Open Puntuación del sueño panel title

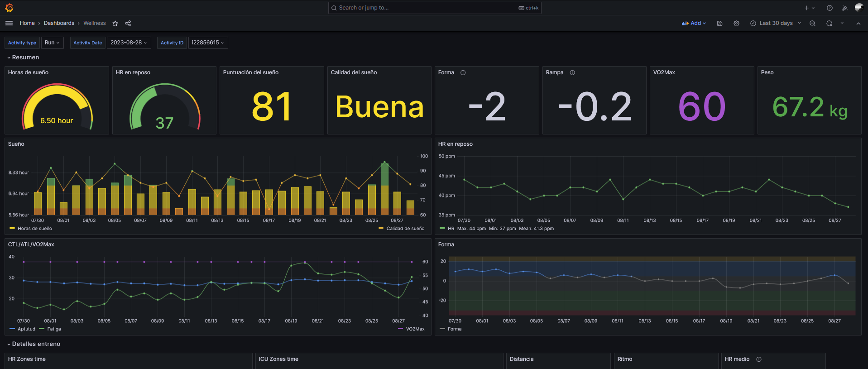point(251,72)
